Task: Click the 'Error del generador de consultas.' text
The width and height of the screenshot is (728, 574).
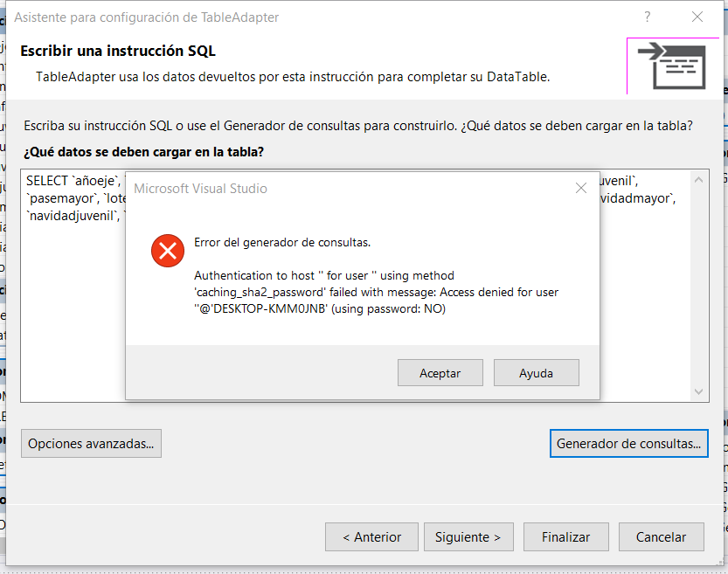Action: tap(282, 242)
